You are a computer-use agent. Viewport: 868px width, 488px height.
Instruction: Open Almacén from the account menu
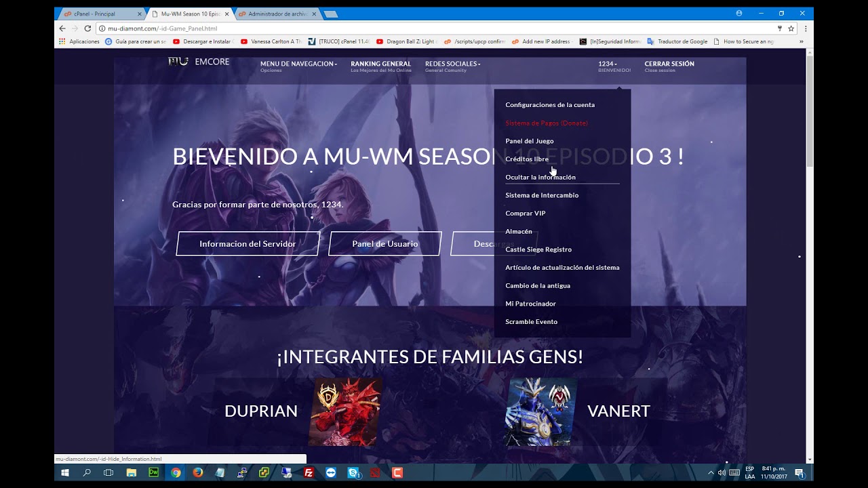click(519, 232)
